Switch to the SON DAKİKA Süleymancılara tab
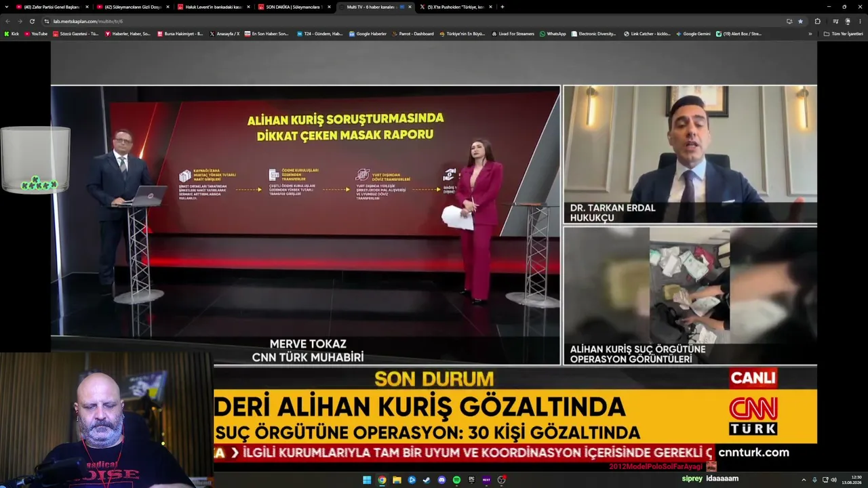868x488 pixels. coord(294,7)
